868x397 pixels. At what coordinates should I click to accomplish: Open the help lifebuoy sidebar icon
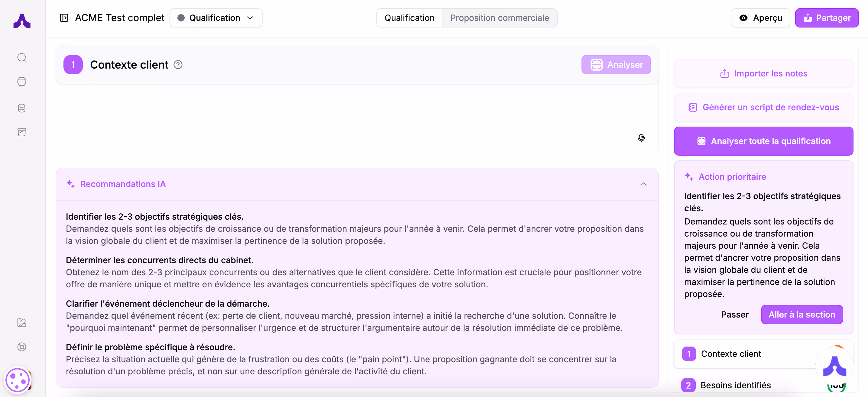coord(22,347)
